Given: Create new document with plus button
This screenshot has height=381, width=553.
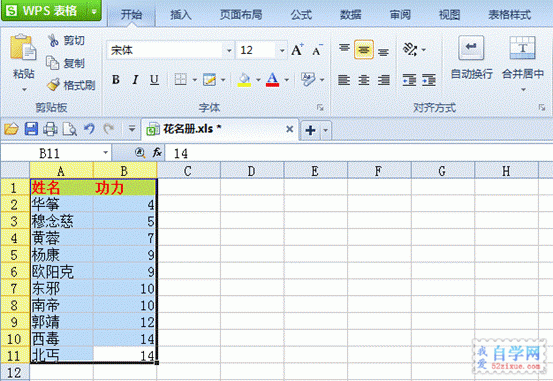Looking at the screenshot, I should coord(310,130).
